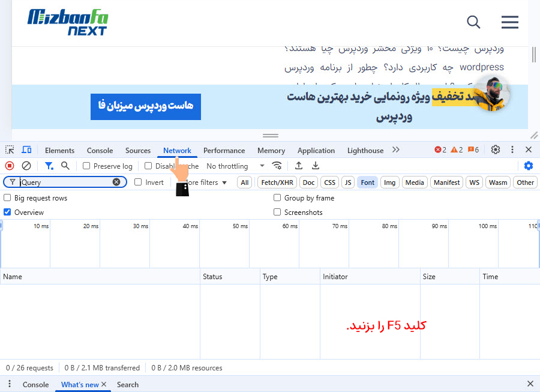Filter by Doc requests
This screenshot has height=392, width=540.
tap(308, 182)
